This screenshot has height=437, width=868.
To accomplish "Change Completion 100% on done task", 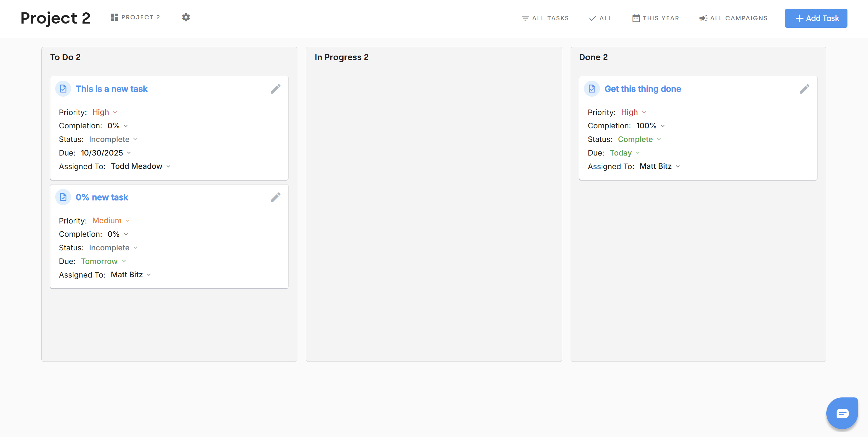I will [x=650, y=126].
